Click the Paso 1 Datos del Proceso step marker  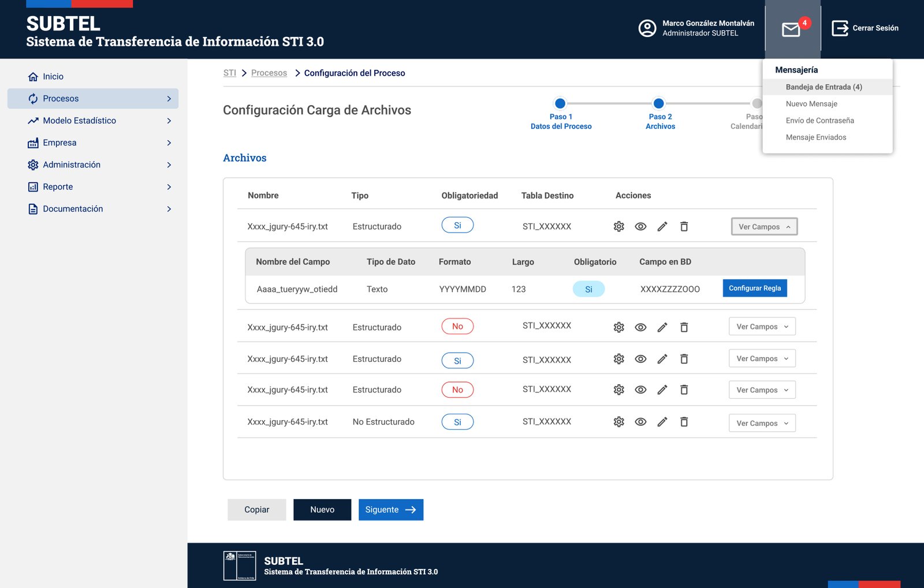coord(560,104)
